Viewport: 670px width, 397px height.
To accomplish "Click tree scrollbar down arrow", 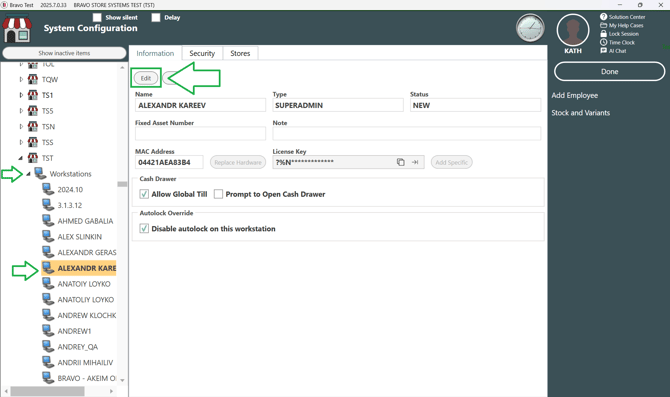I will point(122,380).
